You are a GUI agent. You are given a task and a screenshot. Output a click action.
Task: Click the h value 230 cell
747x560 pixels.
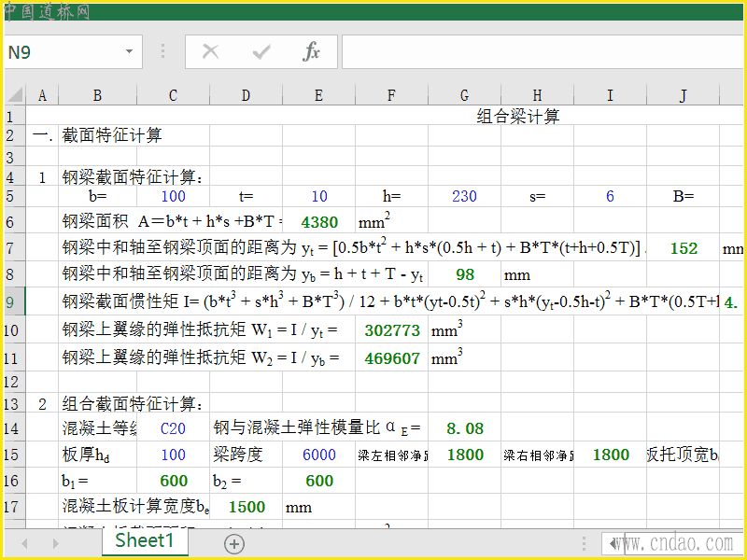coord(464,196)
